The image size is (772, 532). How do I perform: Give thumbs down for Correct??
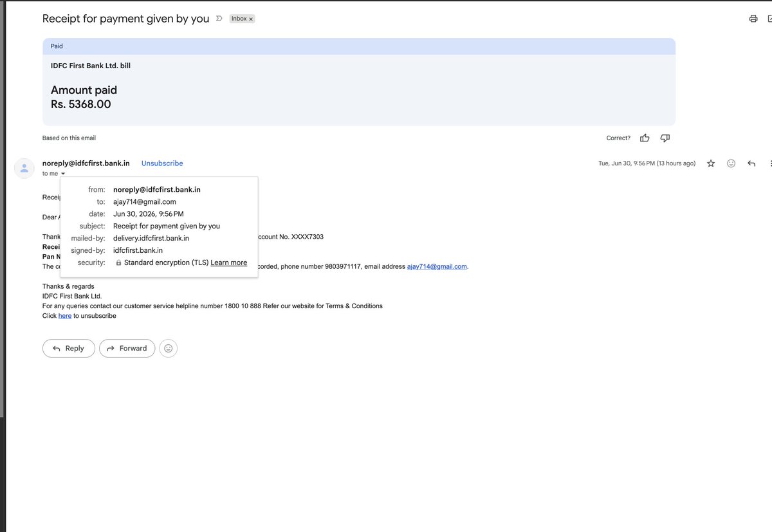pyautogui.click(x=665, y=138)
